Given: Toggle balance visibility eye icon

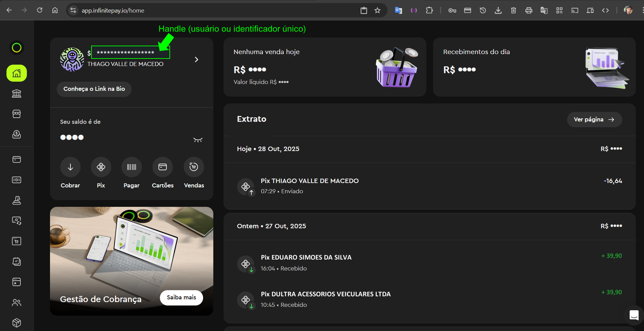Looking at the screenshot, I should [198, 139].
